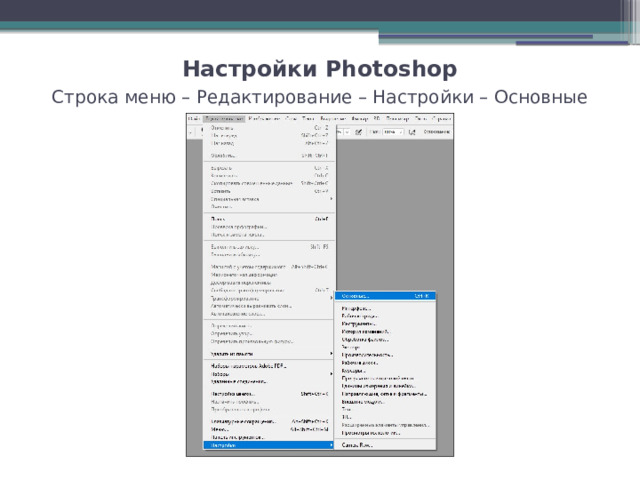Expand the Специальная вставка submenu arrow

[331, 199]
